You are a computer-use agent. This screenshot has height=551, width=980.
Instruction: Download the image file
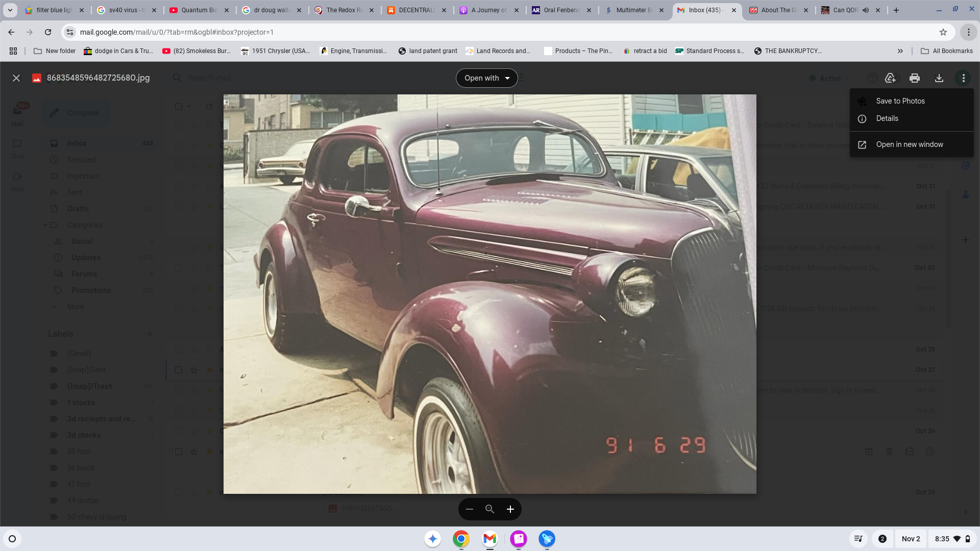point(939,78)
